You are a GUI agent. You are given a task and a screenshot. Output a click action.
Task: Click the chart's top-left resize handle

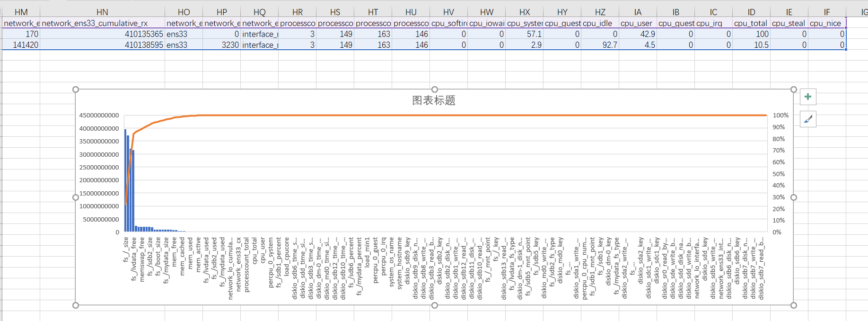pos(76,89)
